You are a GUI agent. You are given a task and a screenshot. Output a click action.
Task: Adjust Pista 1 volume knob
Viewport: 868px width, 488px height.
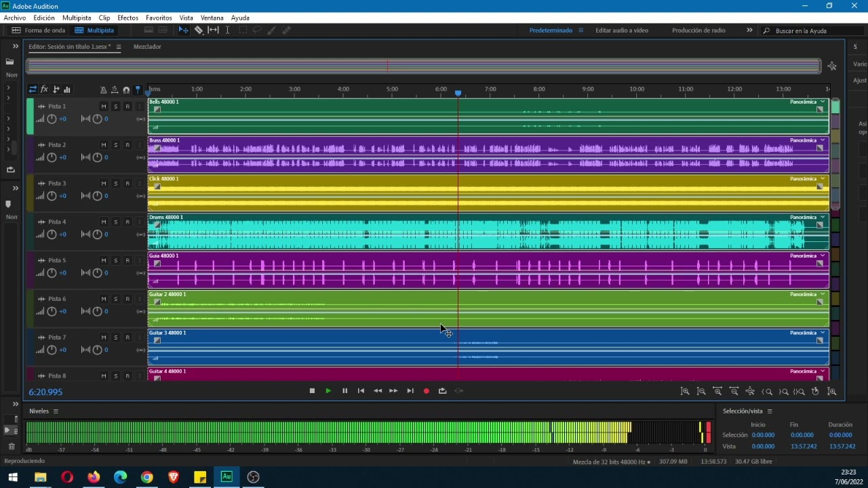click(52, 119)
